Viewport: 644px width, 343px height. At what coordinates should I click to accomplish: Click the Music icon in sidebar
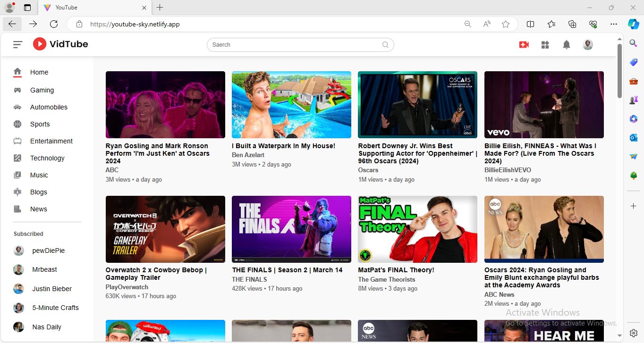[17, 175]
